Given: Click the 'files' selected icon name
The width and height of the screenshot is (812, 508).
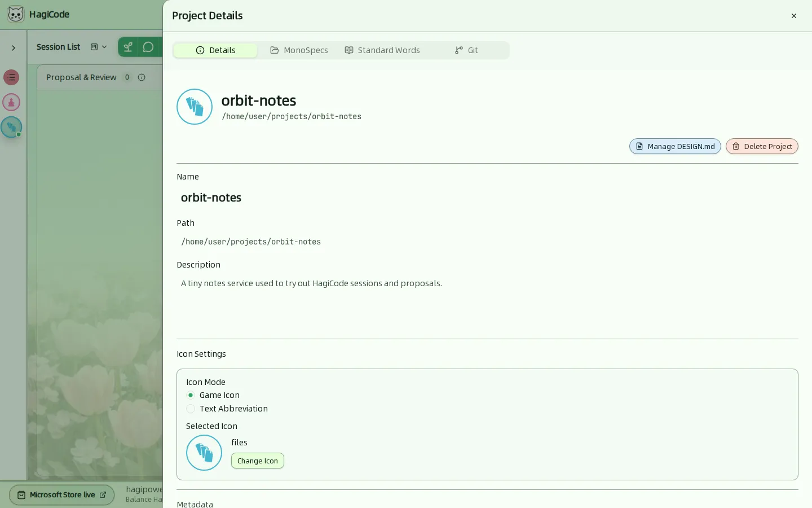Looking at the screenshot, I should pyautogui.click(x=239, y=443).
